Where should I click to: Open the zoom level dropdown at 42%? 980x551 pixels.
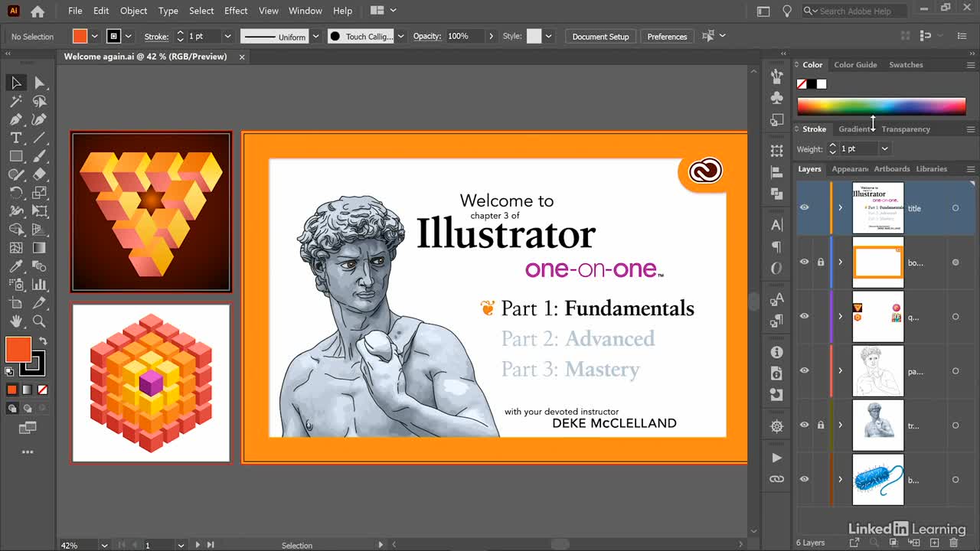coord(104,545)
